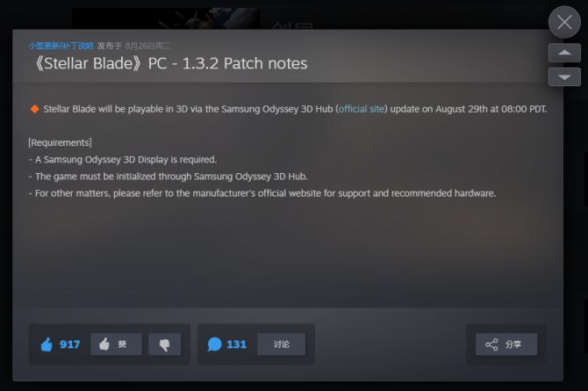
Task: Click the 发布于 post date text
Action: [134, 46]
